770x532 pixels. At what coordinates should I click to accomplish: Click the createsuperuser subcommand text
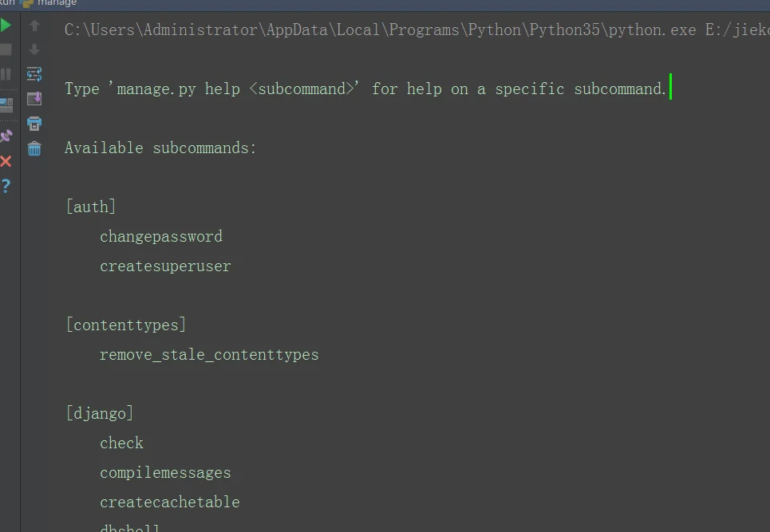[165, 266]
